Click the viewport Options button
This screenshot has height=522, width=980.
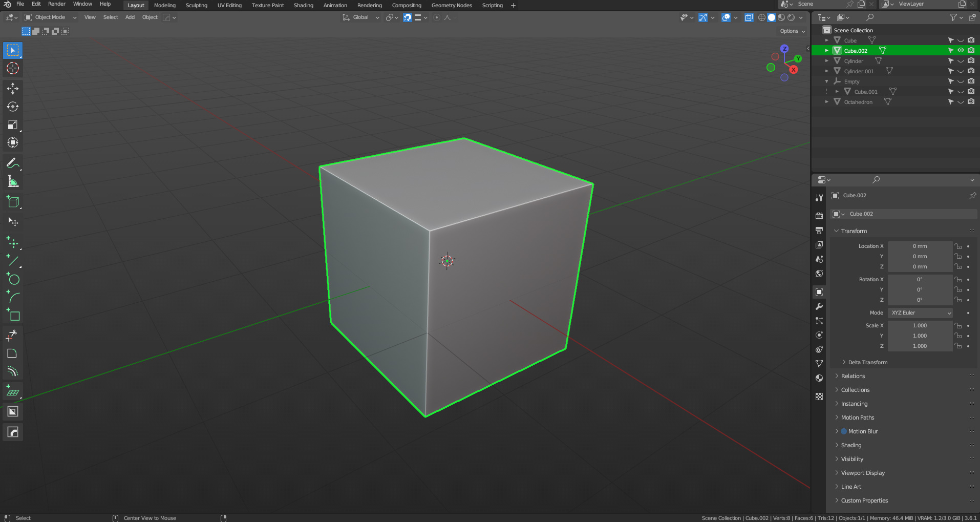click(792, 31)
